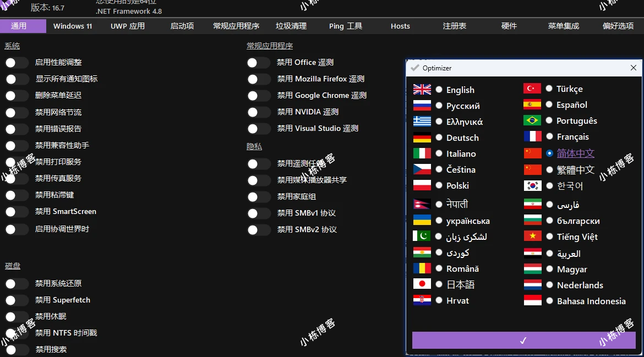Open the Windows 11 tab
The image size is (644, 357).
pyautogui.click(x=73, y=26)
